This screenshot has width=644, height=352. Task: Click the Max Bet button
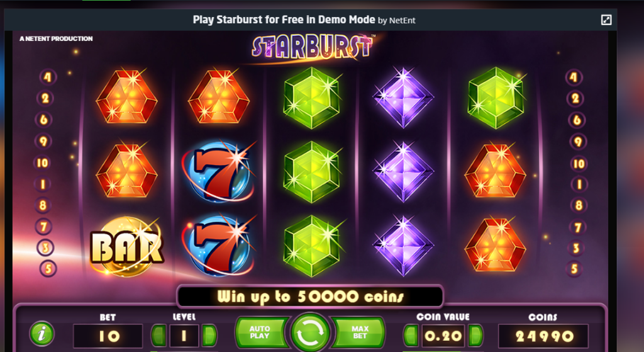(x=358, y=332)
